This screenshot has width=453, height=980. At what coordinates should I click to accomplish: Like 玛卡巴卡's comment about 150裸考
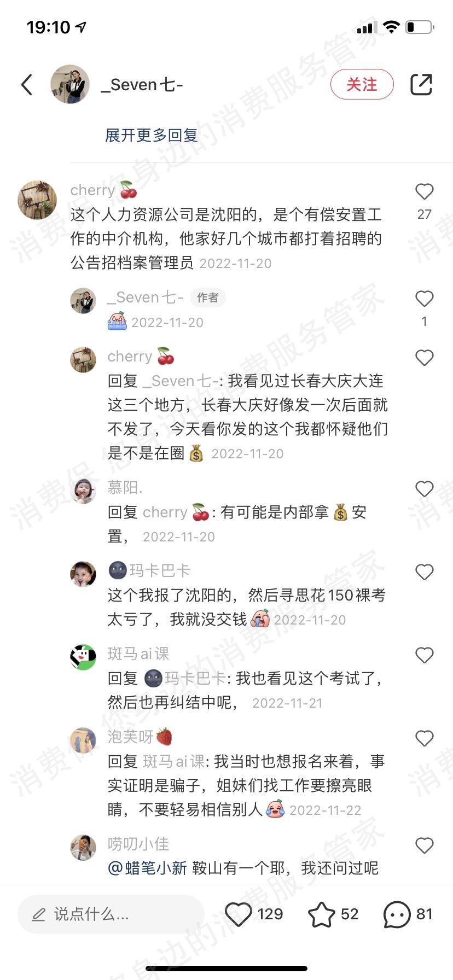[425, 572]
